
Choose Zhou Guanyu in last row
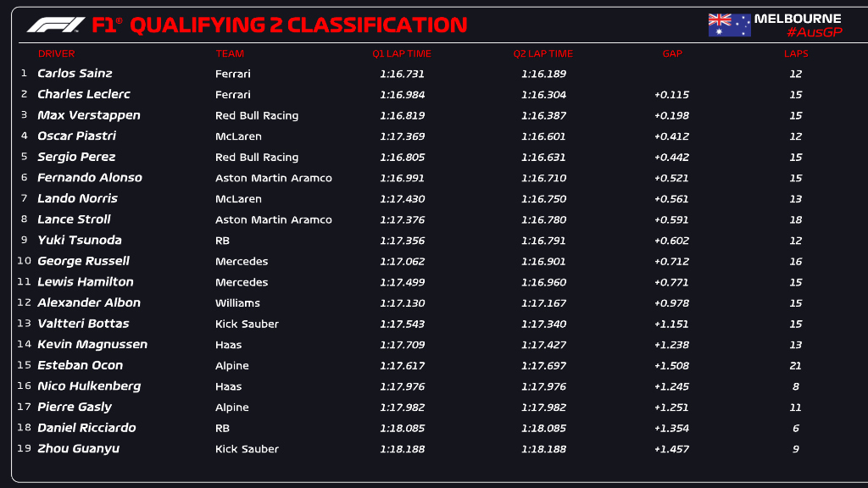tap(78, 449)
